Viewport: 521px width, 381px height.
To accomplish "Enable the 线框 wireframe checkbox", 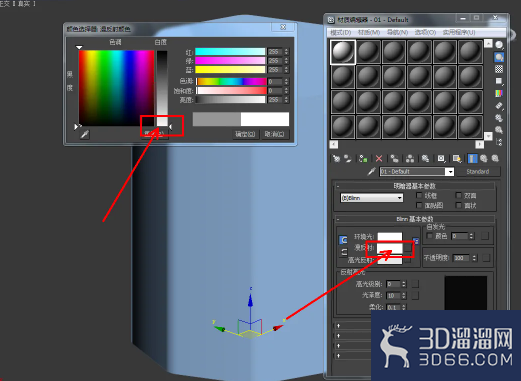I will (x=419, y=195).
